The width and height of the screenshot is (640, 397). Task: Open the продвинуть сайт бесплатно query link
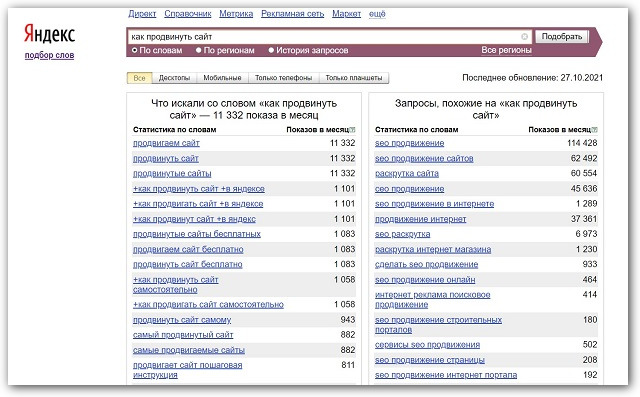click(x=188, y=264)
